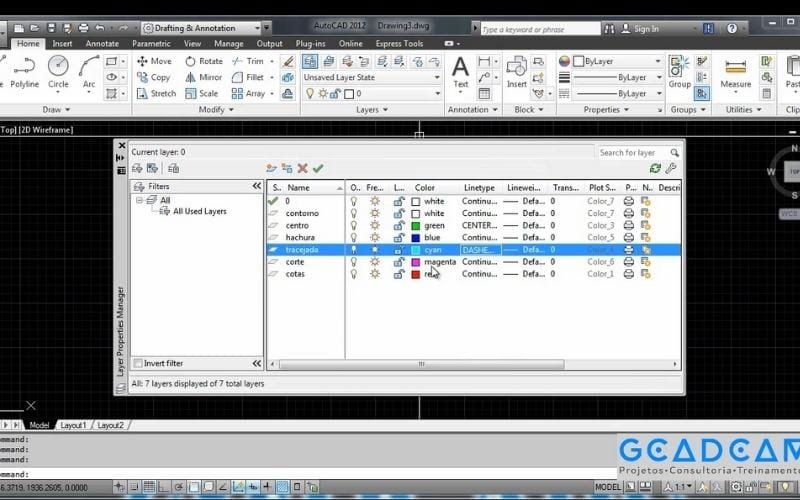Switch to the Manage tab

(229, 44)
